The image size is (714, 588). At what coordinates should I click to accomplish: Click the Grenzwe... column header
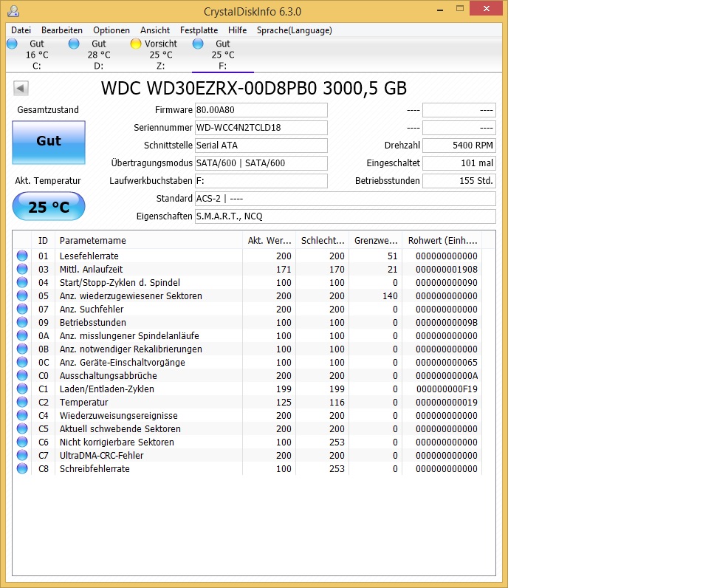(x=376, y=240)
